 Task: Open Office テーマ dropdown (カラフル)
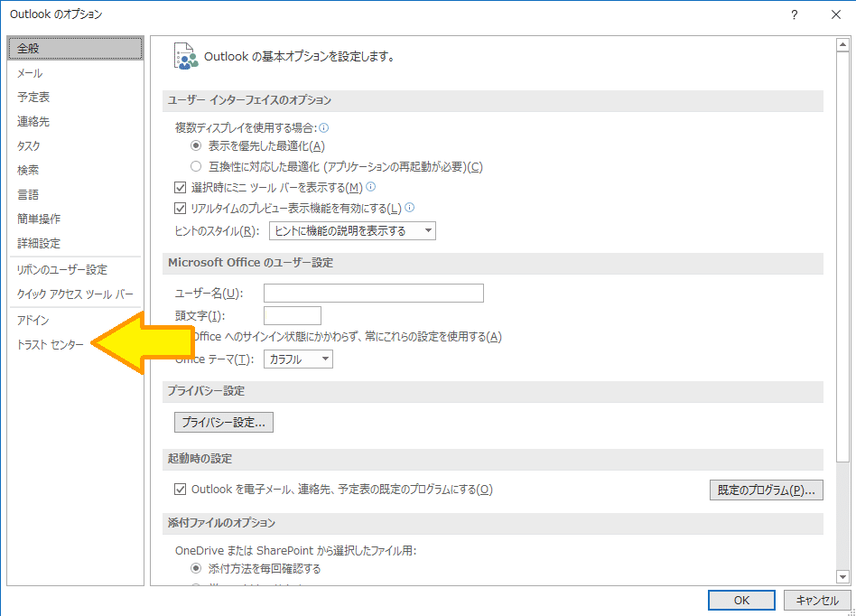coord(298,359)
